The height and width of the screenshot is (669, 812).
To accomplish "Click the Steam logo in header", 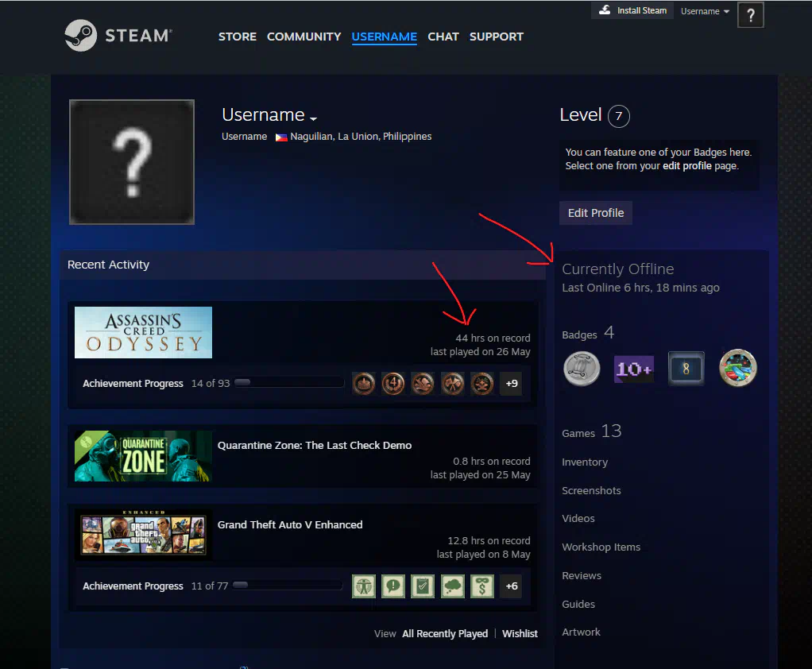I will coord(118,35).
